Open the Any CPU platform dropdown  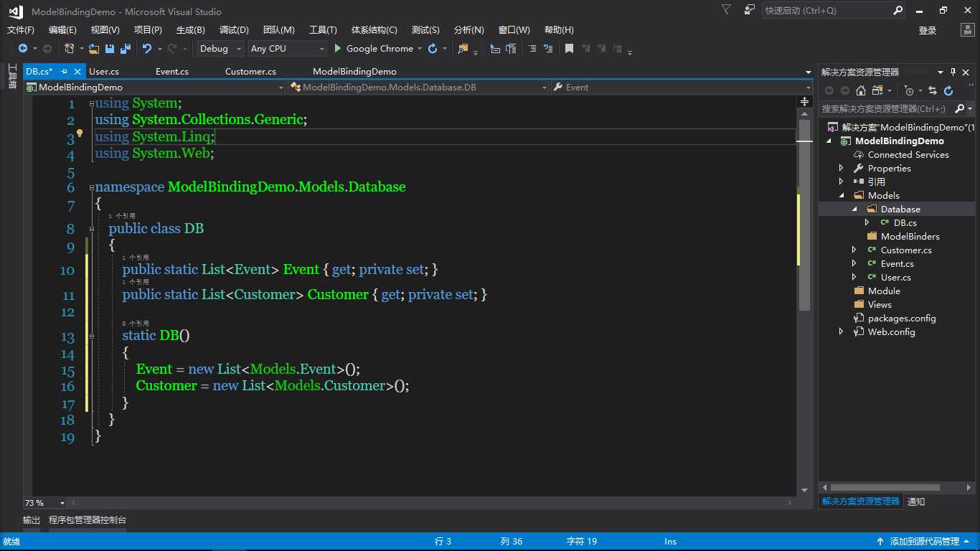pos(287,49)
